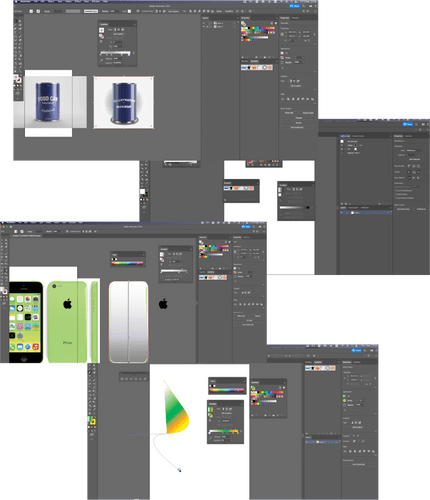The height and width of the screenshot is (500, 430).
Task: Select the highlighted layer row in the cone window
Action: point(323,442)
